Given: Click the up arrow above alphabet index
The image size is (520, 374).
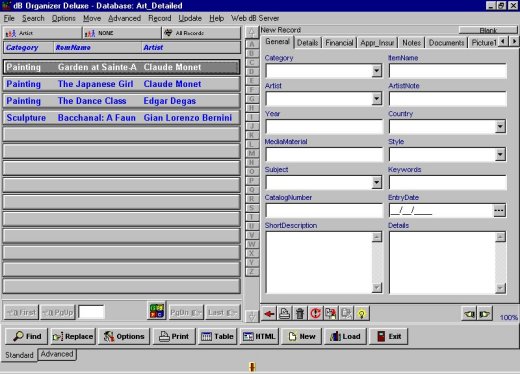Looking at the screenshot, I should point(252,32).
